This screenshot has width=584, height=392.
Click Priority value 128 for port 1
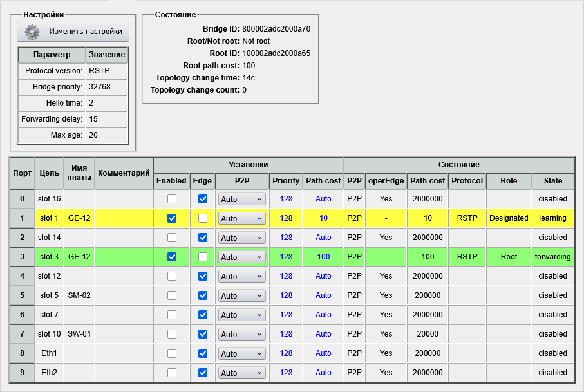(x=286, y=218)
